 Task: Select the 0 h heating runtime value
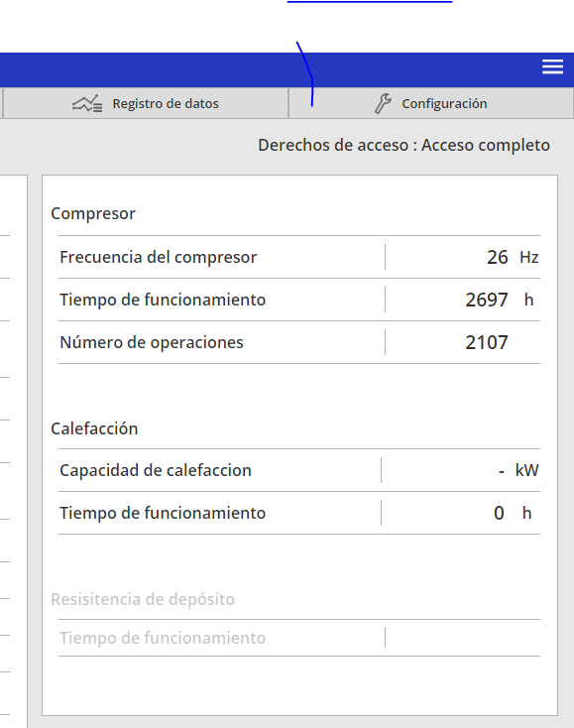tap(513, 513)
